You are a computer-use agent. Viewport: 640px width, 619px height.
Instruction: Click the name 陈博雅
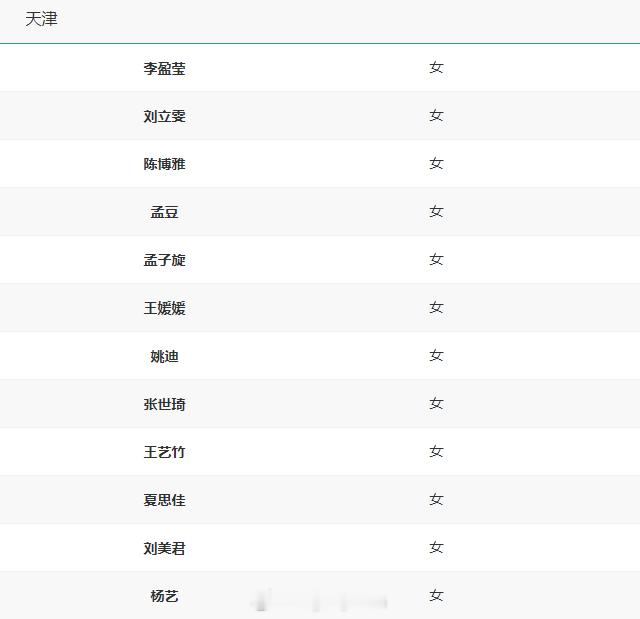click(x=164, y=164)
